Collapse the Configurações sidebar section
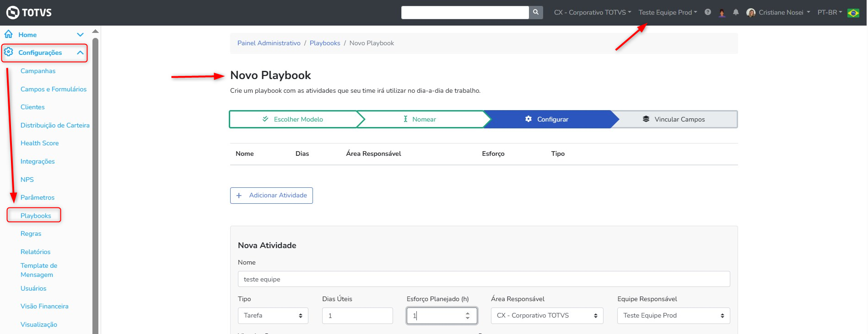 [x=80, y=53]
